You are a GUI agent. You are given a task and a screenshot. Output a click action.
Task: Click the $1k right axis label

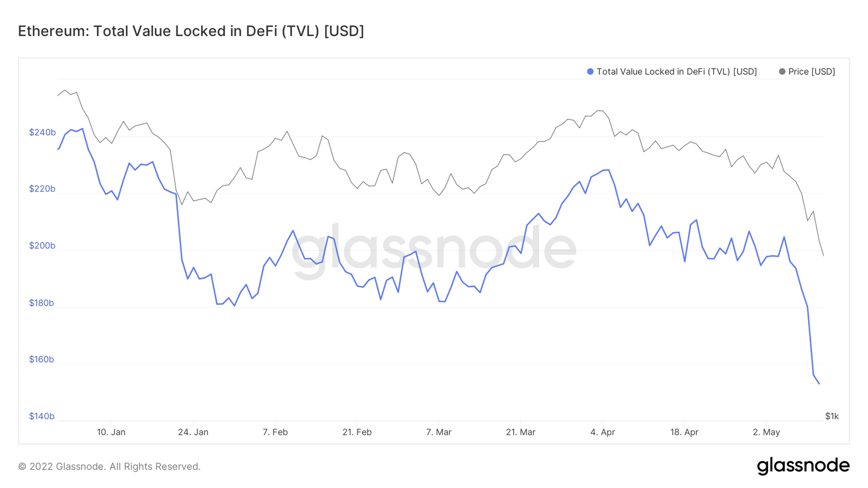832,416
